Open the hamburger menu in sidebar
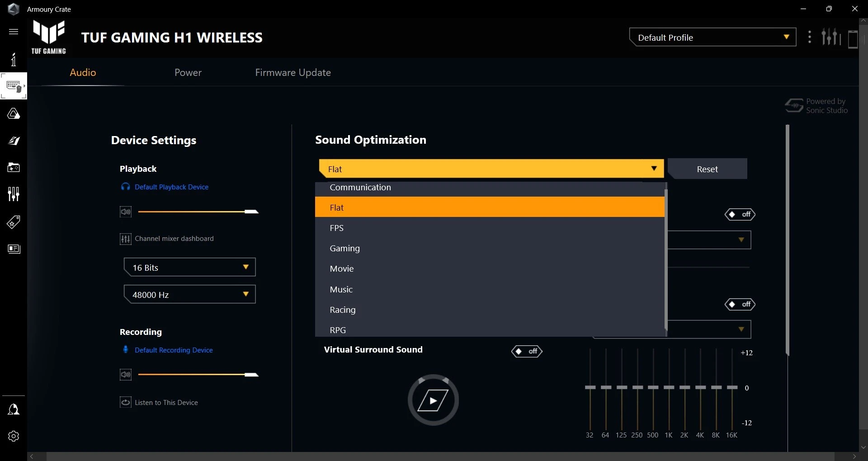Image resolution: width=868 pixels, height=461 pixels. click(14, 32)
